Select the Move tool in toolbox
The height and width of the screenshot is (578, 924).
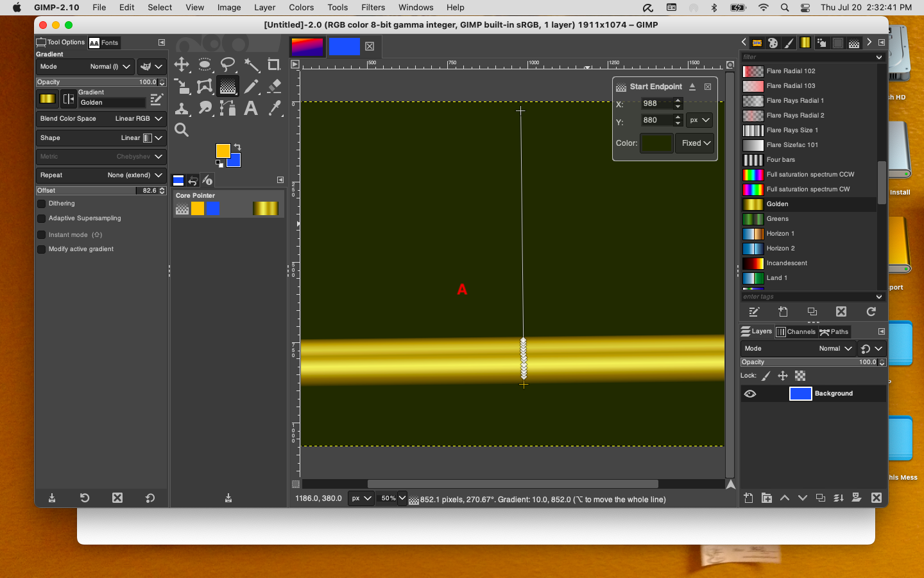(182, 65)
